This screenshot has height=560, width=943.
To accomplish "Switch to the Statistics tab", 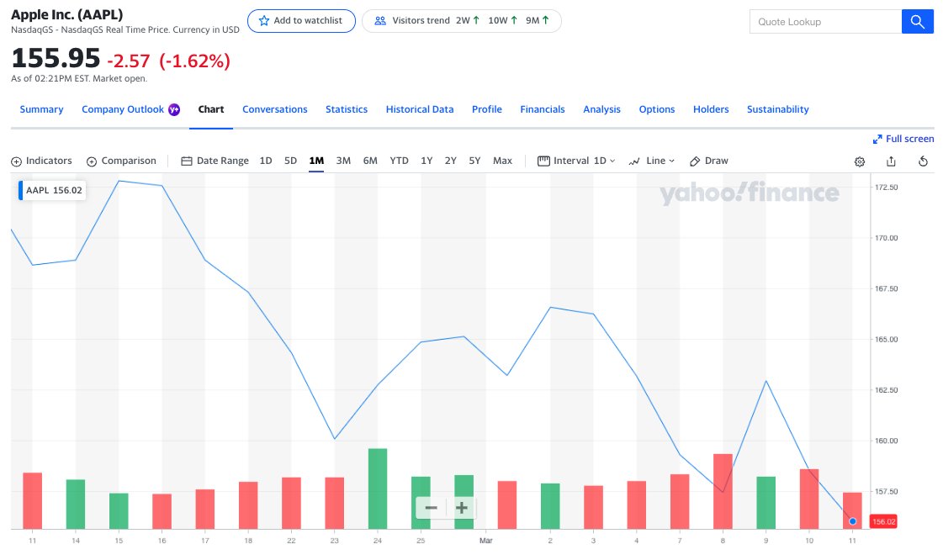I will (x=347, y=109).
